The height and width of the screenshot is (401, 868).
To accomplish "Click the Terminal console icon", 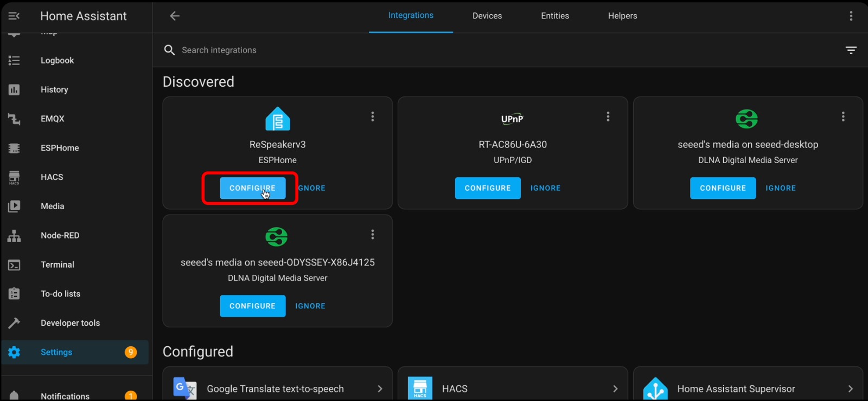I will coord(14,265).
